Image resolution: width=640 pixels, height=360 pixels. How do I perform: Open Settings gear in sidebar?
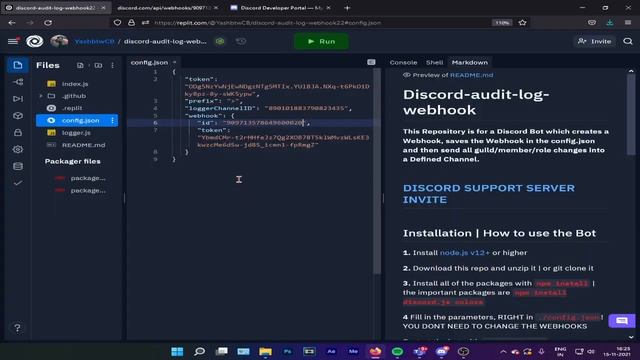(x=18, y=149)
